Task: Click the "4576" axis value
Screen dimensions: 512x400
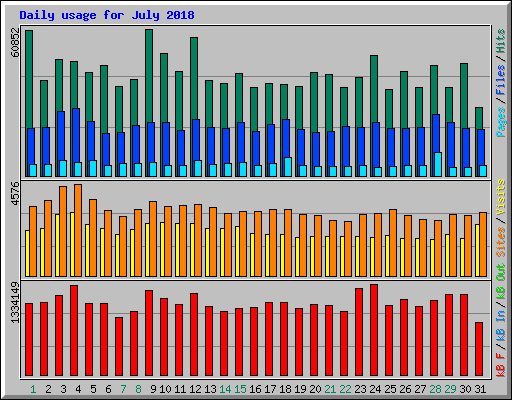Action: tap(15, 193)
